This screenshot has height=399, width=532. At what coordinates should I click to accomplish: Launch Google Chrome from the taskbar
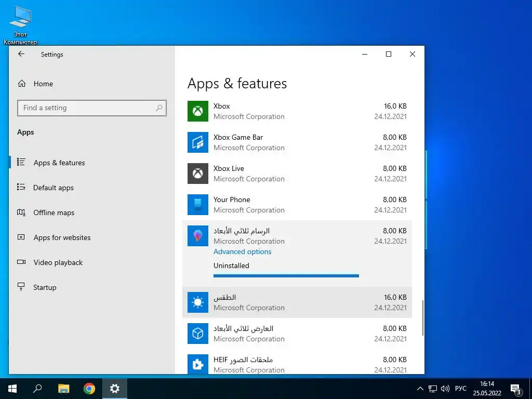coord(89,389)
